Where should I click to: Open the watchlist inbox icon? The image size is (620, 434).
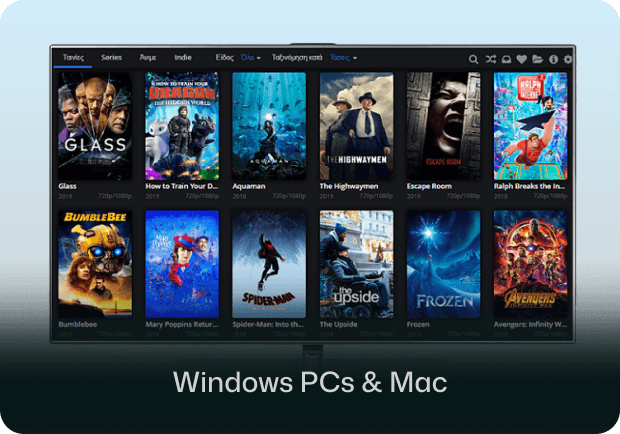(x=506, y=59)
